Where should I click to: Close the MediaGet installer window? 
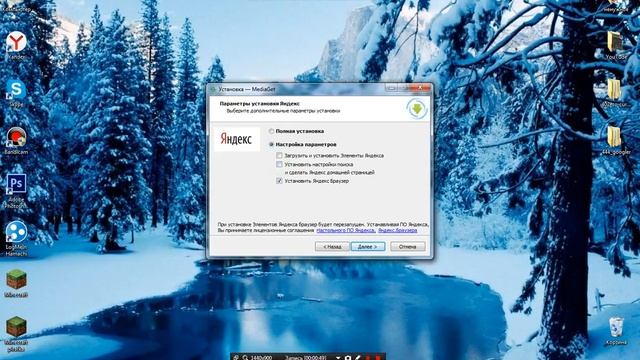(x=420, y=88)
